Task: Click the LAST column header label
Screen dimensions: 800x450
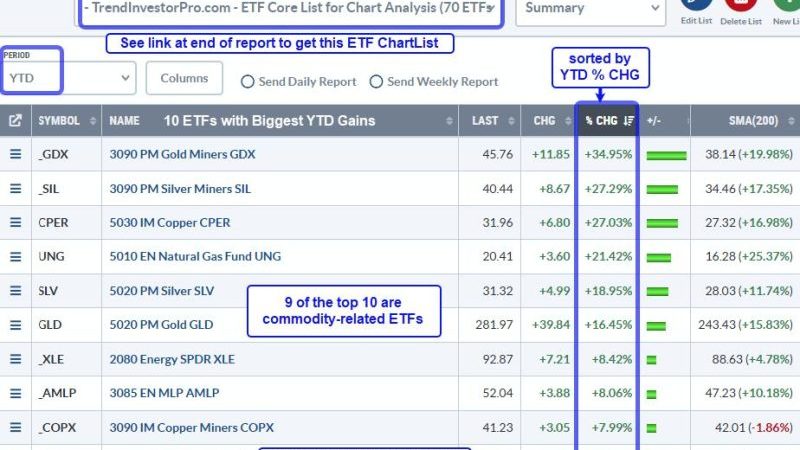Action: coord(485,121)
